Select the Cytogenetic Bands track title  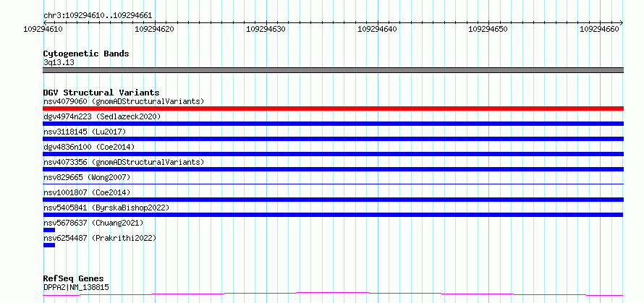click(x=86, y=54)
